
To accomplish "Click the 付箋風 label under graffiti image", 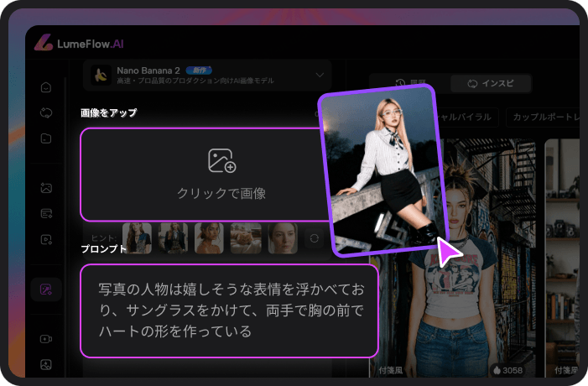I will click(x=390, y=371).
